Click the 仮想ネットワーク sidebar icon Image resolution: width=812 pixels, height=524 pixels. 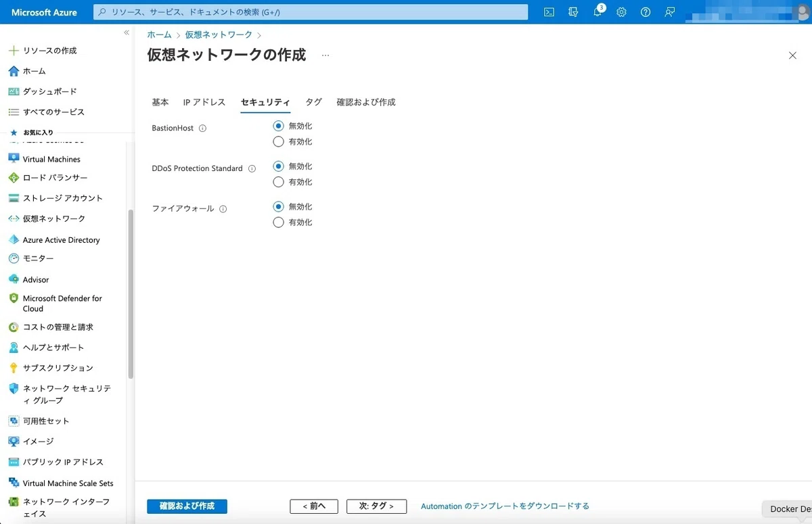pyautogui.click(x=14, y=219)
